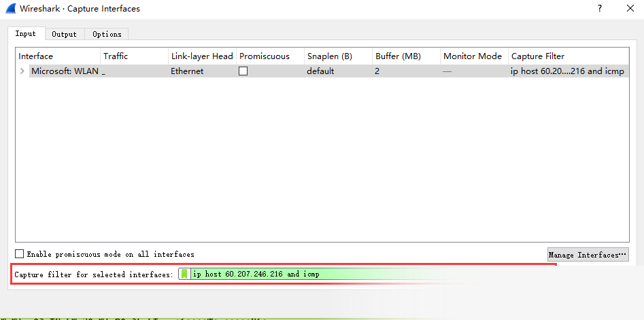Image resolution: width=644 pixels, height=320 pixels.
Task: Click the Manage Interfaces button
Action: coord(588,254)
